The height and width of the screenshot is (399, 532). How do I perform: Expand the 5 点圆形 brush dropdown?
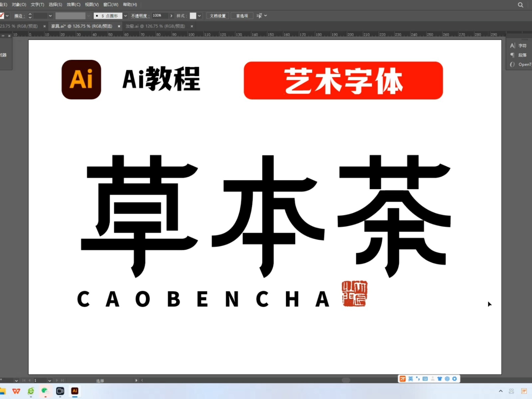coord(126,16)
